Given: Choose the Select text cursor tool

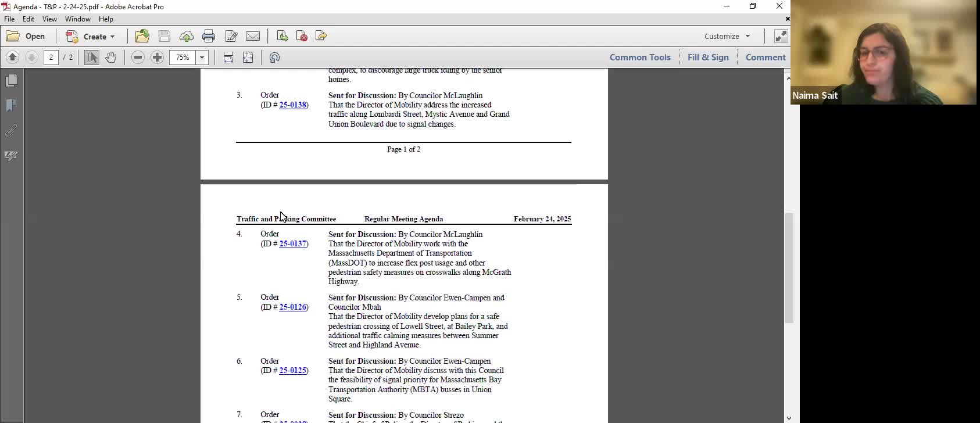Looking at the screenshot, I should pos(92,57).
